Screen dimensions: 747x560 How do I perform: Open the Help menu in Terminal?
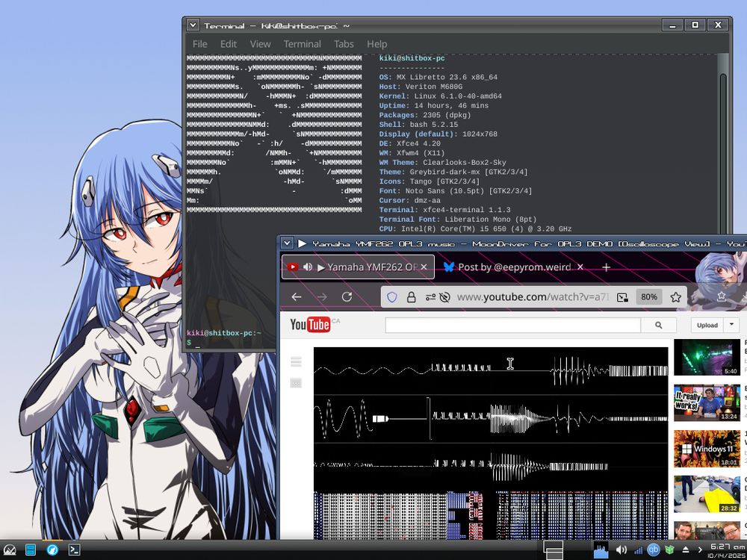click(376, 44)
